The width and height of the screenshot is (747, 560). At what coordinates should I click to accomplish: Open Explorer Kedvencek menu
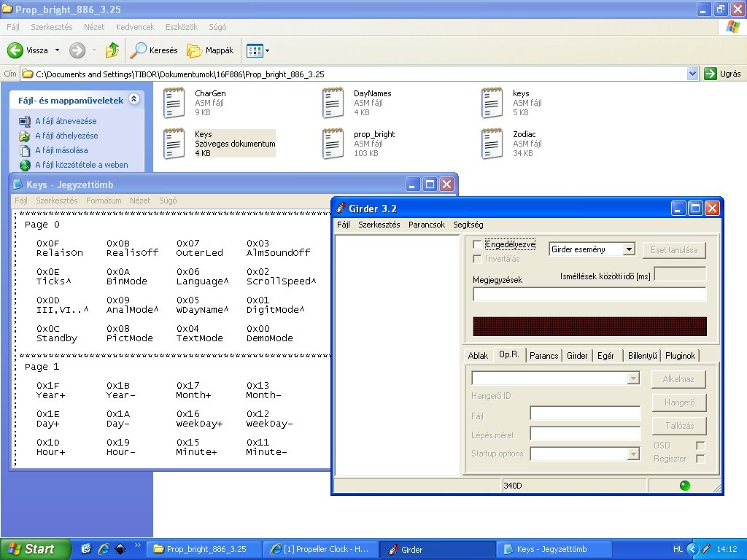(135, 27)
